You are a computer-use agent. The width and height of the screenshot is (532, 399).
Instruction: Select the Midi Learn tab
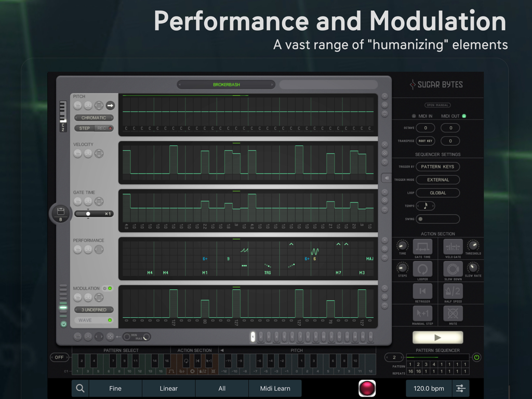point(275,388)
